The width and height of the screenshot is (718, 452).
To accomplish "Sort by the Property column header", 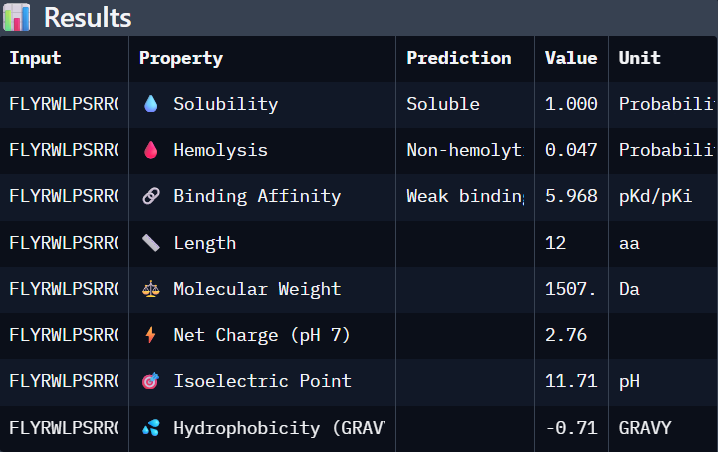I will tap(181, 58).
